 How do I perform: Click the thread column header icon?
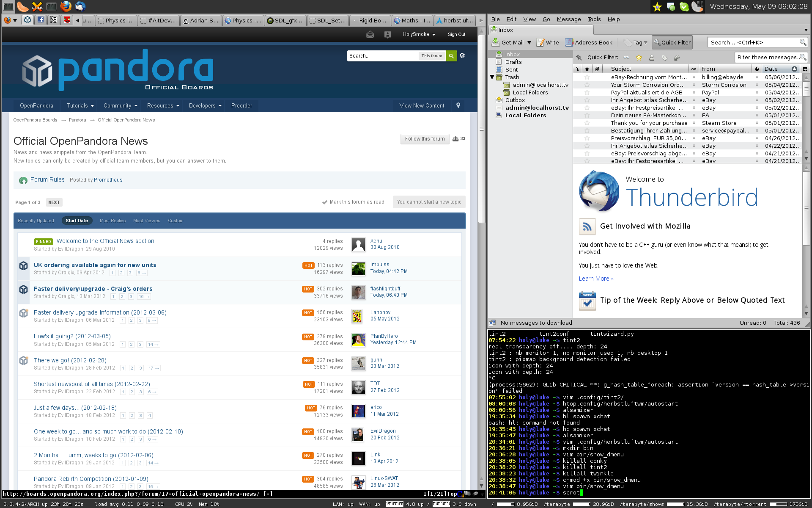coord(577,69)
